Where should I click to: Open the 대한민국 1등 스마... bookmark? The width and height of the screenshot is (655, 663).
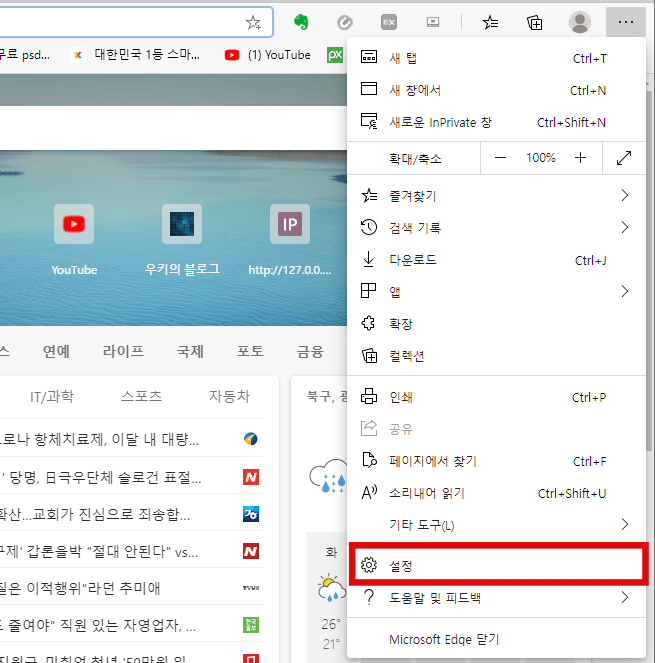point(135,55)
